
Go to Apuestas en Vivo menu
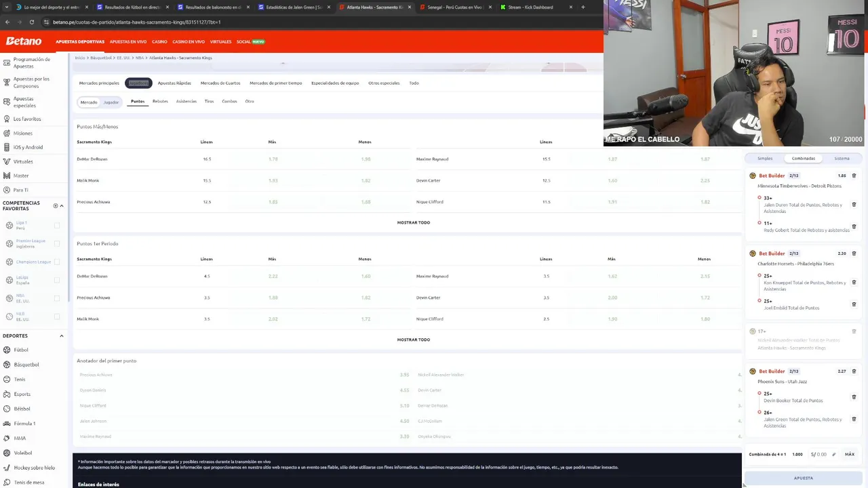pyautogui.click(x=128, y=41)
